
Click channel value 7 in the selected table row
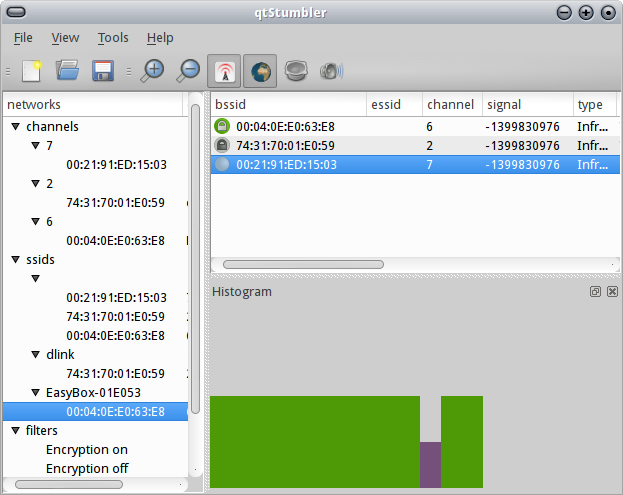click(430, 164)
